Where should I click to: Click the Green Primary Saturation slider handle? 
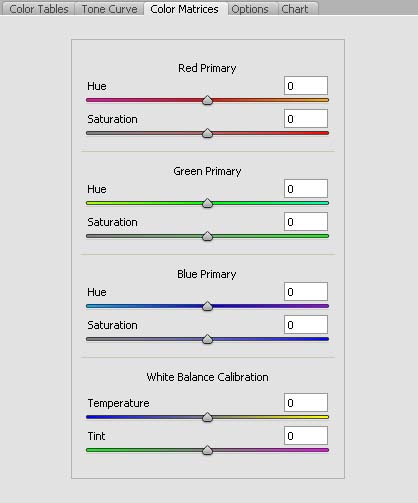click(x=207, y=236)
